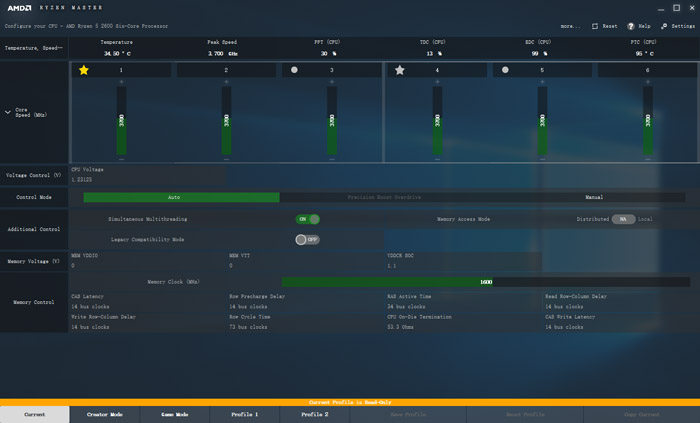Screen dimensions: 700x423
Task: Click the gold star on core 1
Action: [84, 70]
